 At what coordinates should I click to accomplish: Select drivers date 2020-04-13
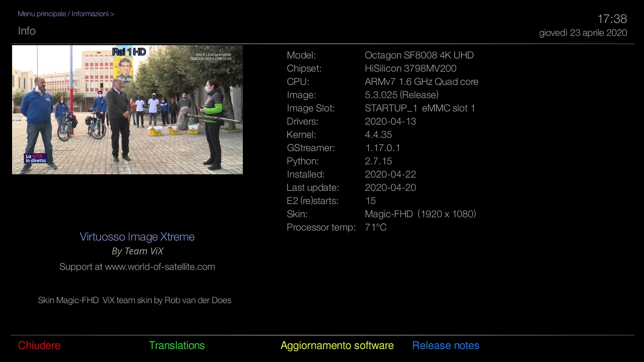click(x=390, y=121)
